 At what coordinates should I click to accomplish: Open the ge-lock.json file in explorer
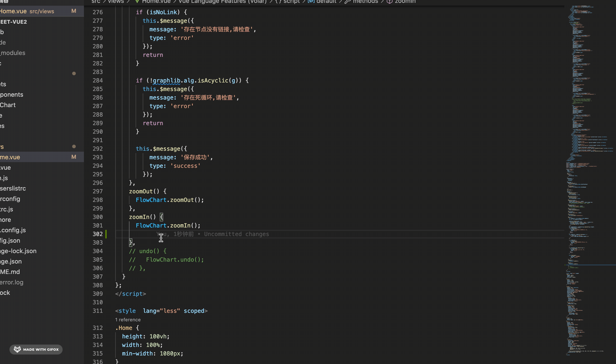(18, 251)
